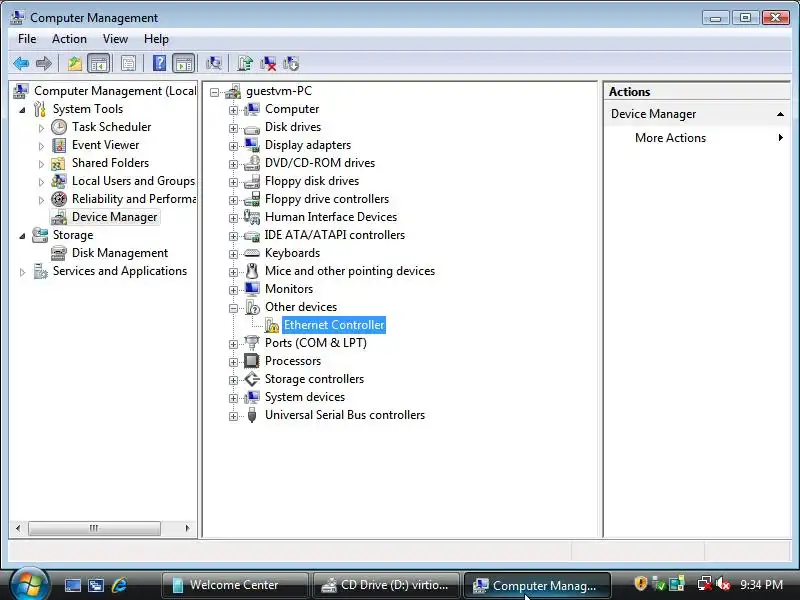Viewport: 800px width, 600px height.
Task: Open the Properties toolbar icon
Action: [x=129, y=63]
